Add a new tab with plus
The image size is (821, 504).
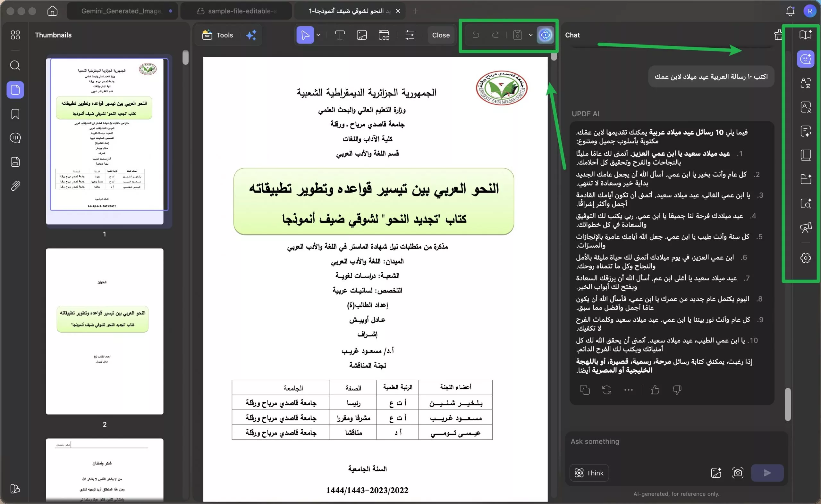point(415,11)
